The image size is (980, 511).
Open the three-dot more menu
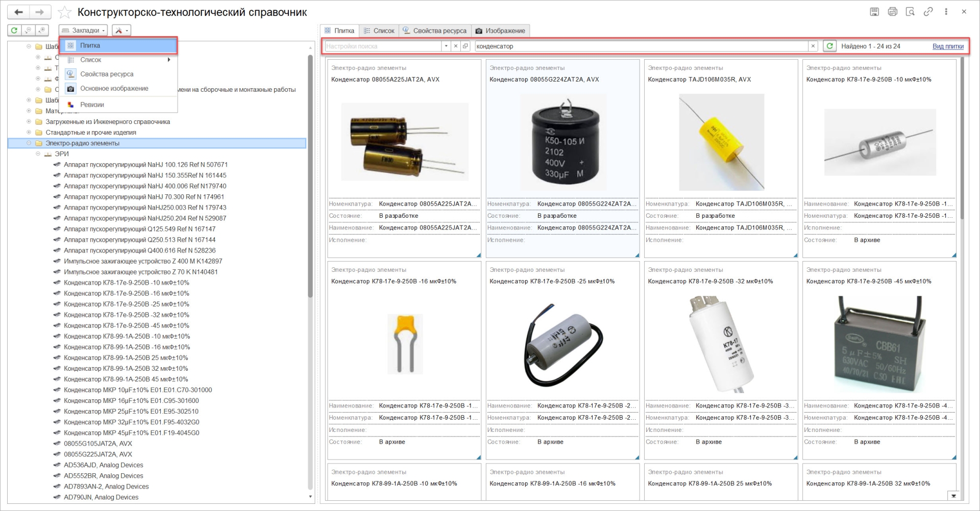(946, 12)
